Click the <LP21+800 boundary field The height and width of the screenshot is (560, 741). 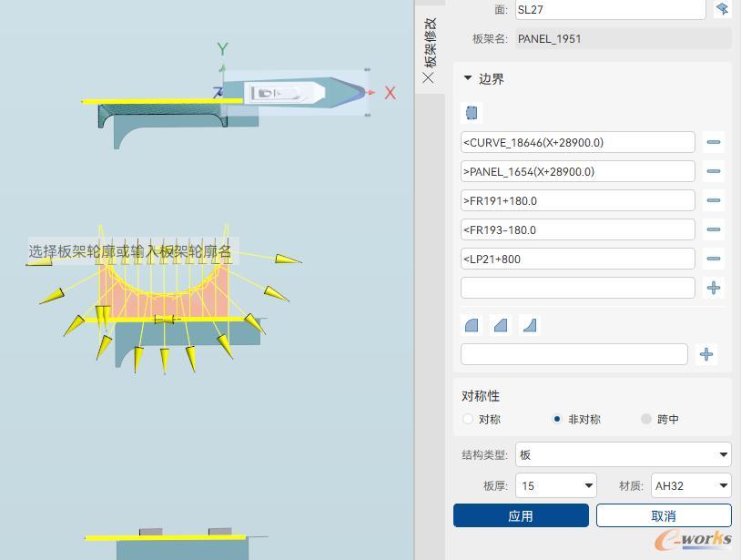coord(577,259)
